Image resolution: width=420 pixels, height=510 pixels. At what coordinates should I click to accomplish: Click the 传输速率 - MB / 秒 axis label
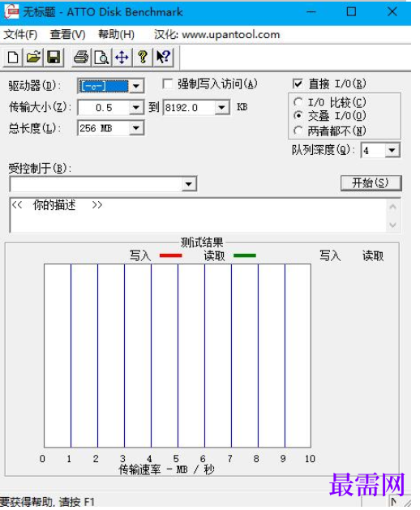pos(166,469)
